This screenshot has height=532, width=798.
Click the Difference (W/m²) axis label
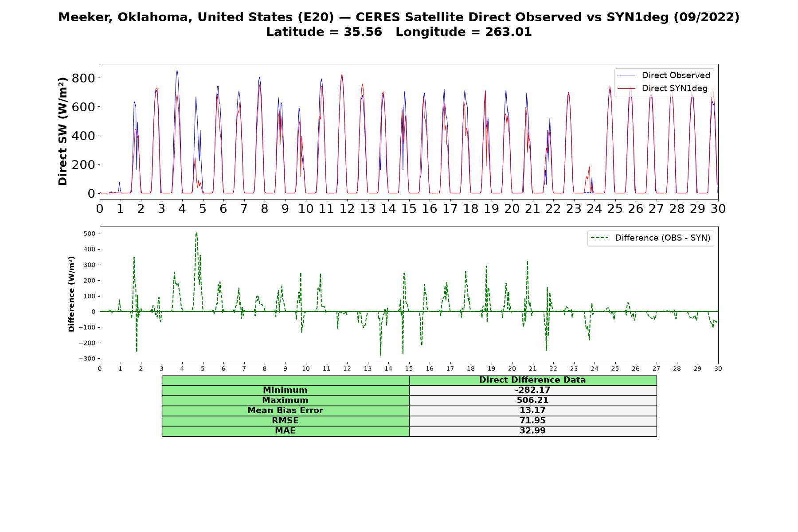[71, 294]
